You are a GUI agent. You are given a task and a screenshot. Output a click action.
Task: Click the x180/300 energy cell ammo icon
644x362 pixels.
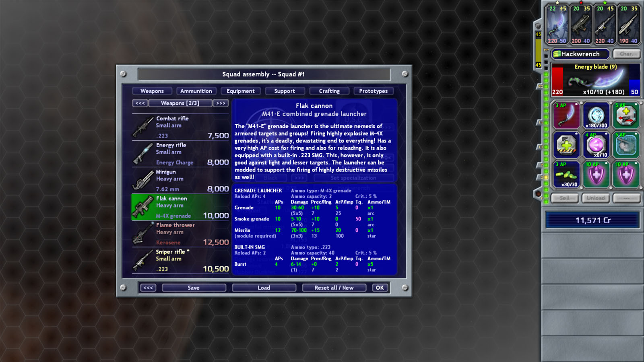[596, 115]
